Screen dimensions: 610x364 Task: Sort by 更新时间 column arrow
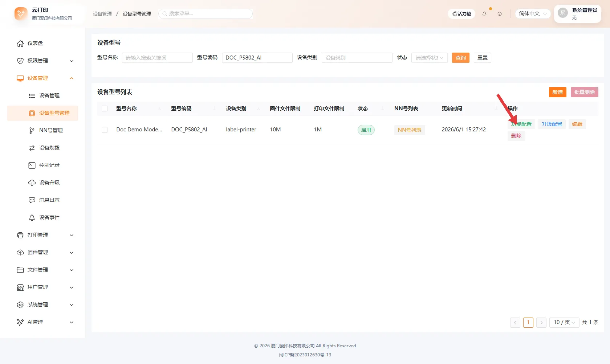496,109
